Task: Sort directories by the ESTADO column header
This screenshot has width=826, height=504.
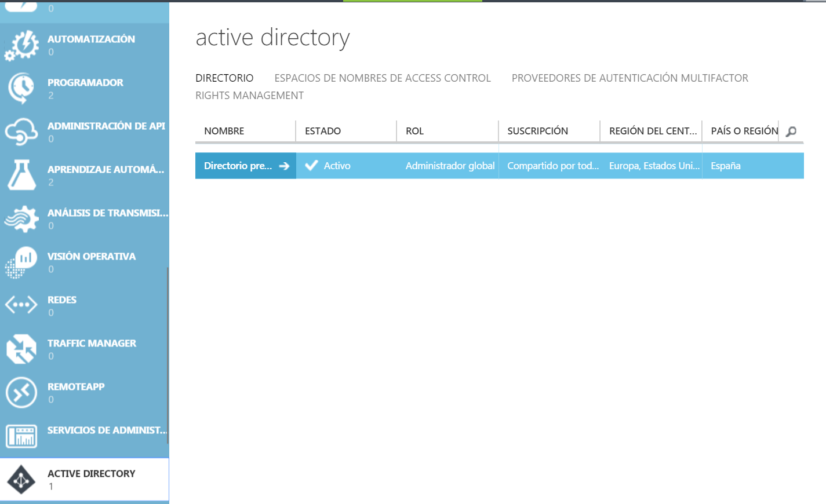Action: tap(322, 131)
